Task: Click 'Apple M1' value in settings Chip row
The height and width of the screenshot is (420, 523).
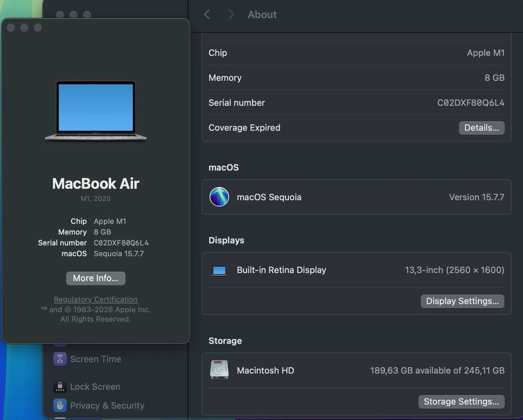Action: [x=486, y=53]
